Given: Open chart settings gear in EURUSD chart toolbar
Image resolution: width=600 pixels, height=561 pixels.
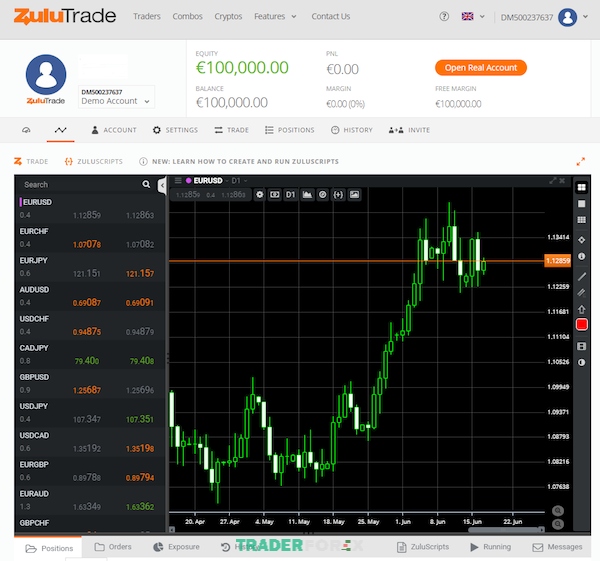Looking at the screenshot, I should point(259,195).
